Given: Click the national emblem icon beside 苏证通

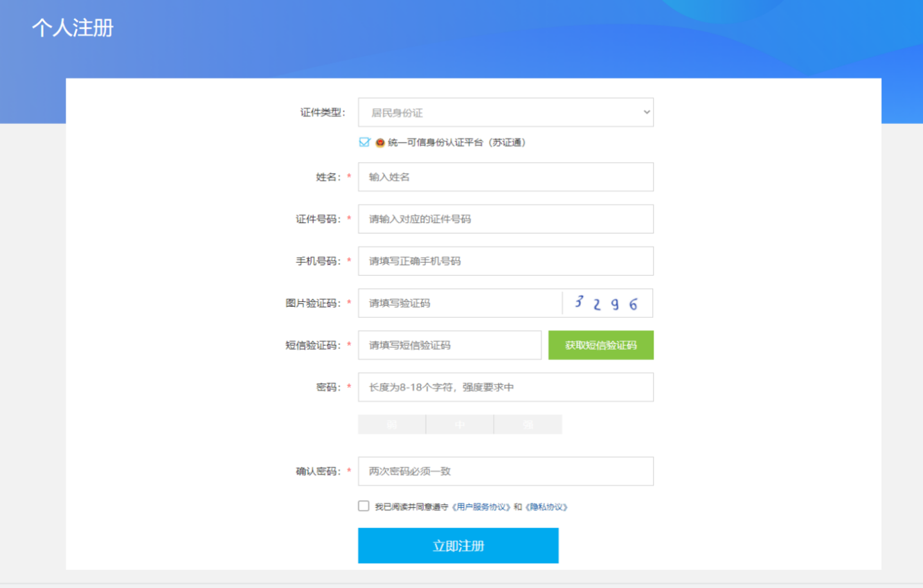Looking at the screenshot, I should [378, 143].
